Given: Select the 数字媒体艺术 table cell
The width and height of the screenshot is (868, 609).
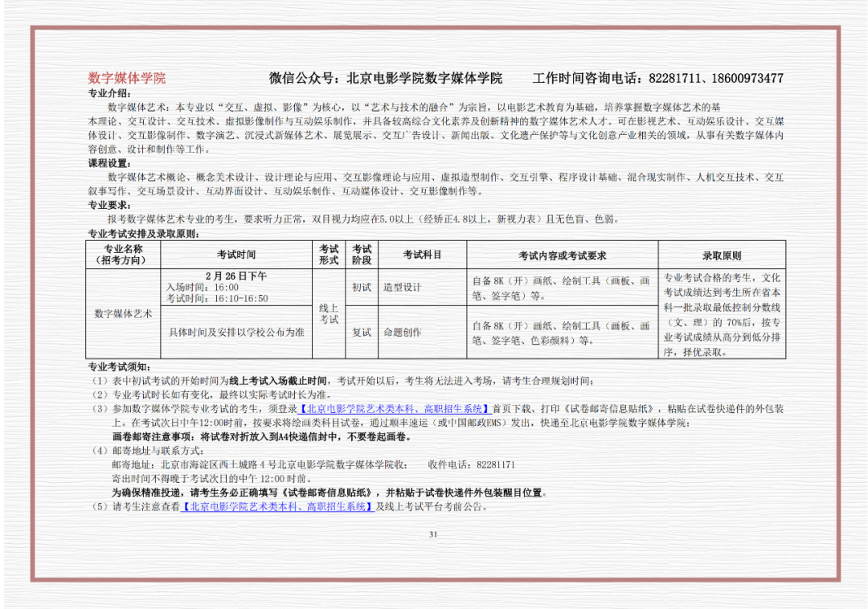Looking at the screenshot, I should pos(123,313).
